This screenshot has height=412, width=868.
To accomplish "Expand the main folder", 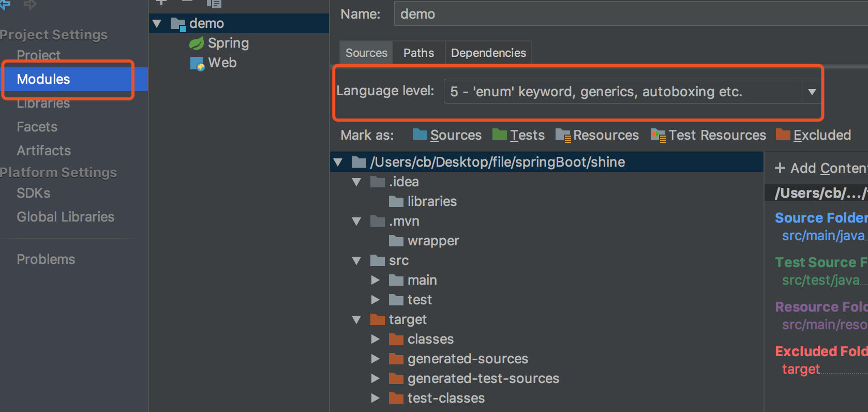I will pos(376,281).
